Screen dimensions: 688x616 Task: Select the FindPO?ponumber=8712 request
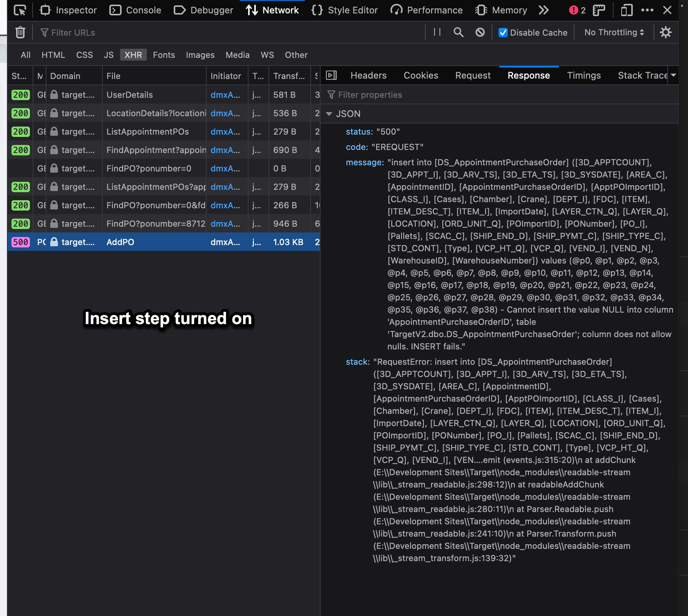pyautogui.click(x=164, y=224)
